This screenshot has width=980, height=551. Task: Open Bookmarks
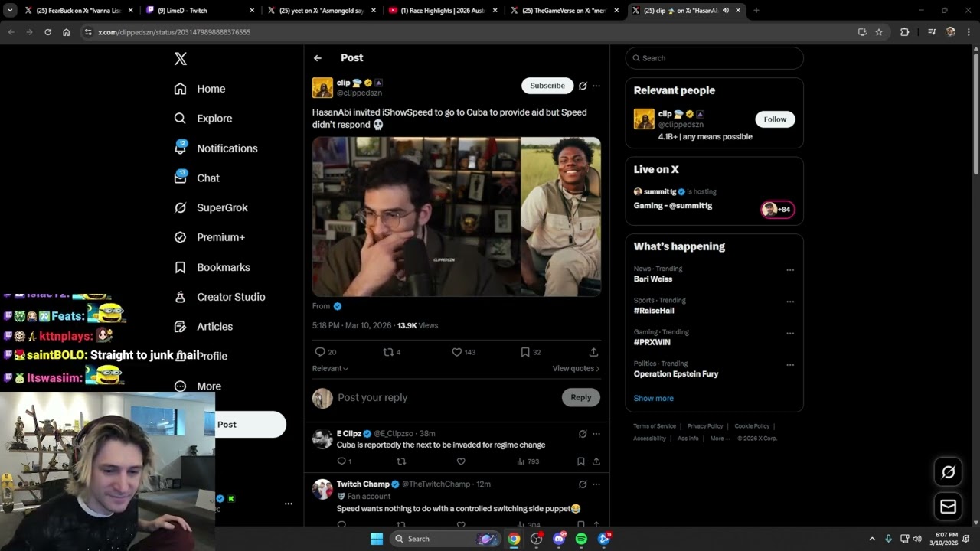click(212, 267)
